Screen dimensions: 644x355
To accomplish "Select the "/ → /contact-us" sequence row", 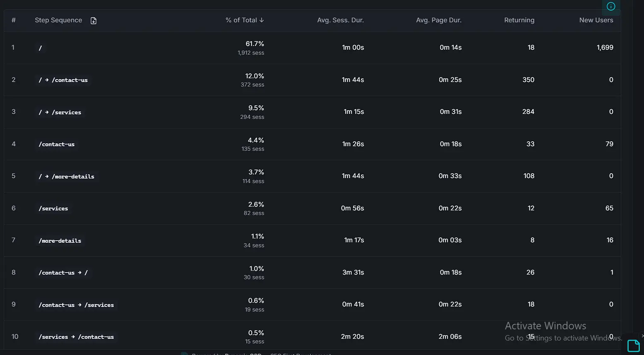I will 63,80.
